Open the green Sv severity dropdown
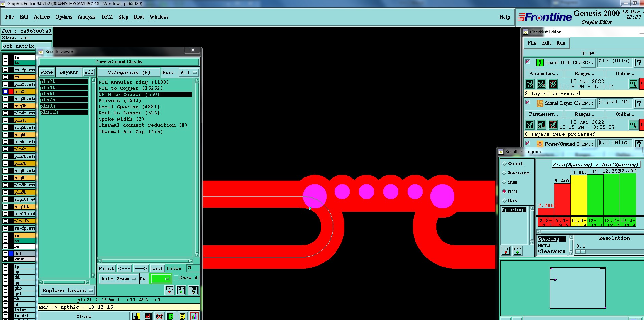Viewport: 644px width, 320px height. pos(161,279)
